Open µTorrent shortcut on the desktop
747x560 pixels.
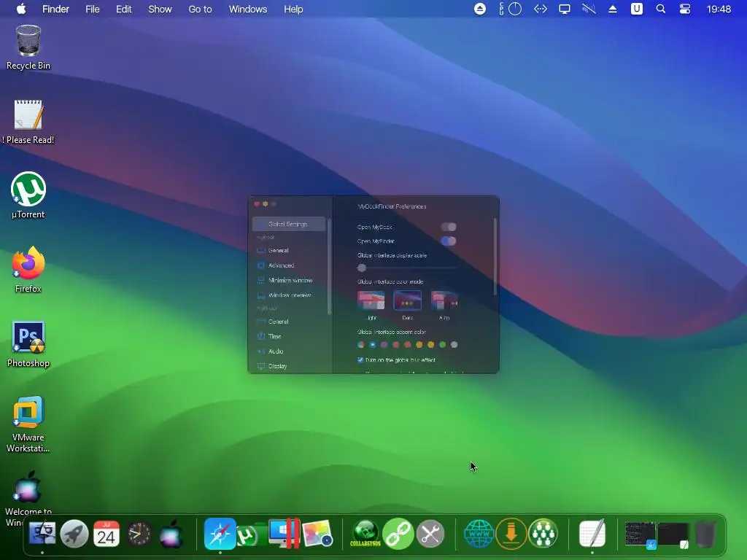28,195
